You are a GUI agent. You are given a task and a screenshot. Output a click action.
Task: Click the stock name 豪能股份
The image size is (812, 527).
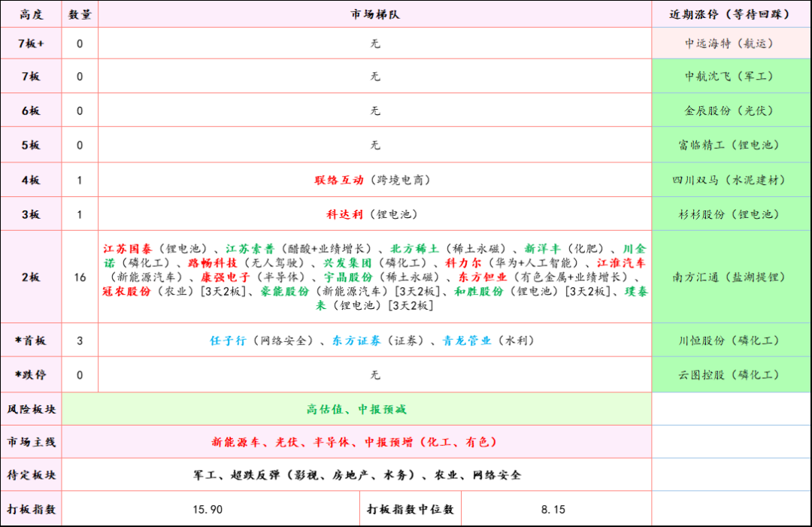285,292
